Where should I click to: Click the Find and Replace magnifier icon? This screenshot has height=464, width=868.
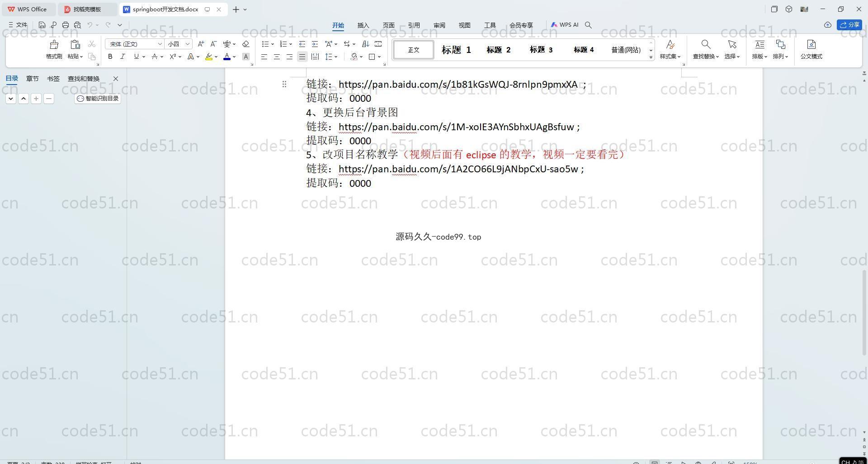[705, 44]
